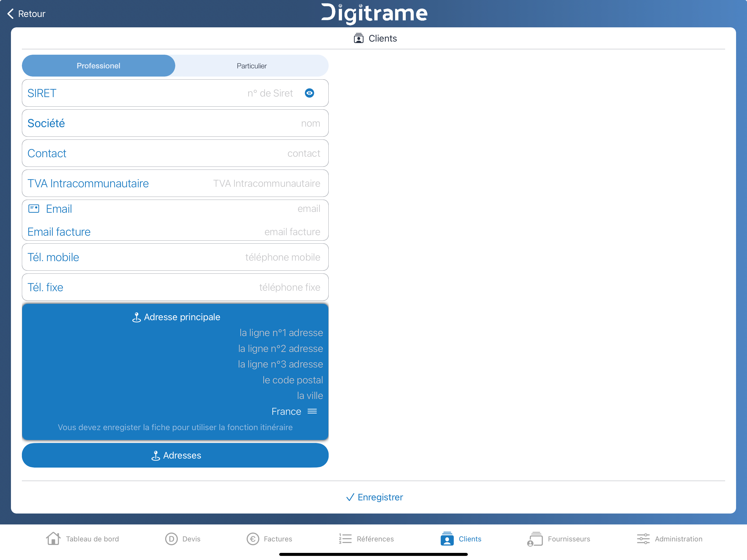Focus the TVA Intracommunautaire input field
747x560 pixels.
coord(175,183)
